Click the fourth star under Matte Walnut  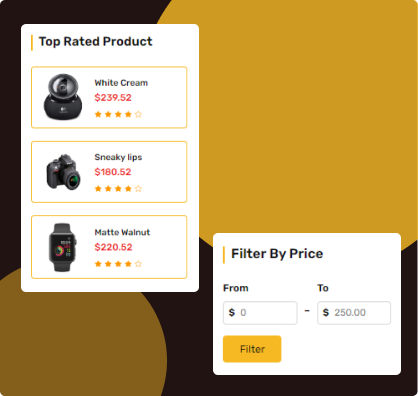pos(128,264)
